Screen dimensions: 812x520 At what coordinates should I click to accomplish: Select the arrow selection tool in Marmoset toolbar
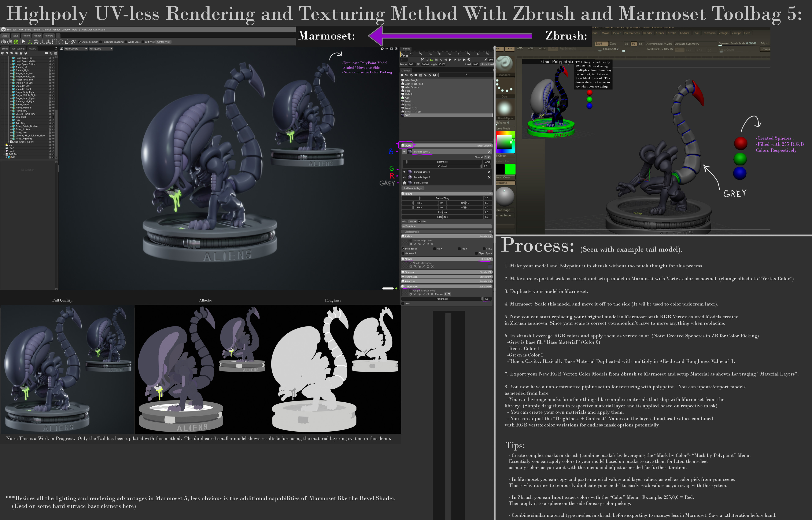[23, 42]
